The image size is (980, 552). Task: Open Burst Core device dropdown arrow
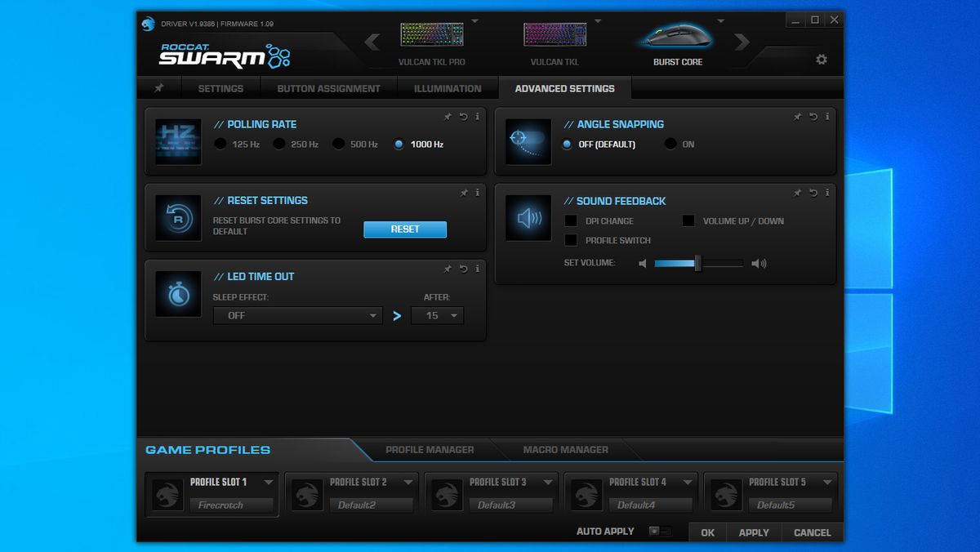click(x=720, y=21)
